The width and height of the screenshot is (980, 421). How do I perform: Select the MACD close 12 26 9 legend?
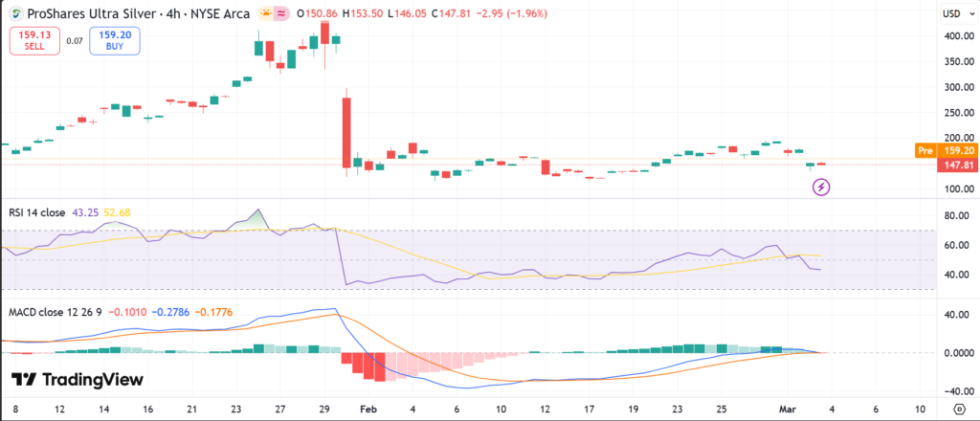[x=56, y=312]
